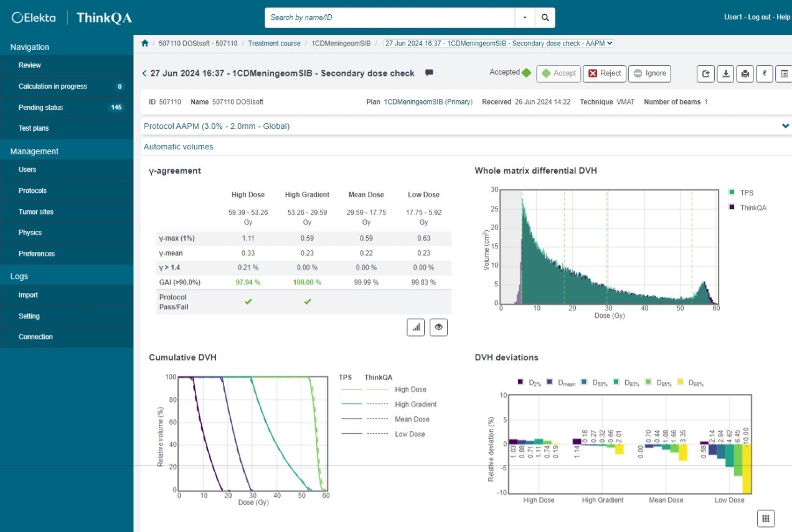Image resolution: width=792 pixels, height=532 pixels.
Task: Click the grid icon at the bottom right
Action: (x=765, y=518)
